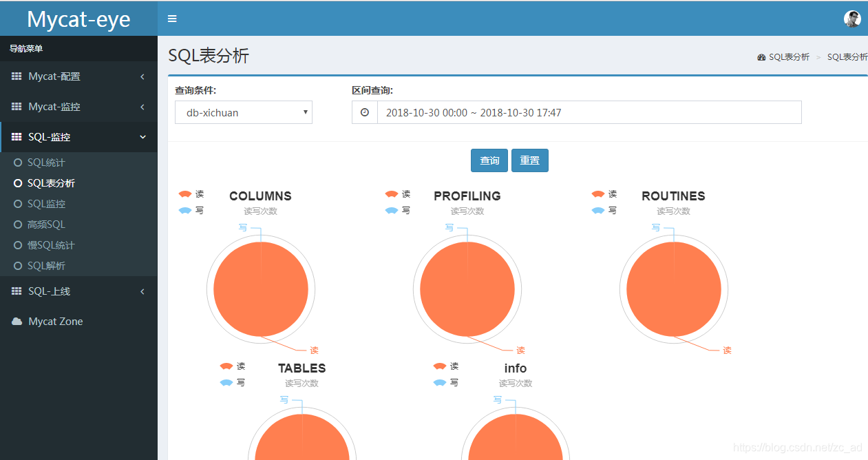Screen dimensions: 868x460
Task: Click the orange 读 slice of COLUMNS pie
Action: click(x=261, y=289)
